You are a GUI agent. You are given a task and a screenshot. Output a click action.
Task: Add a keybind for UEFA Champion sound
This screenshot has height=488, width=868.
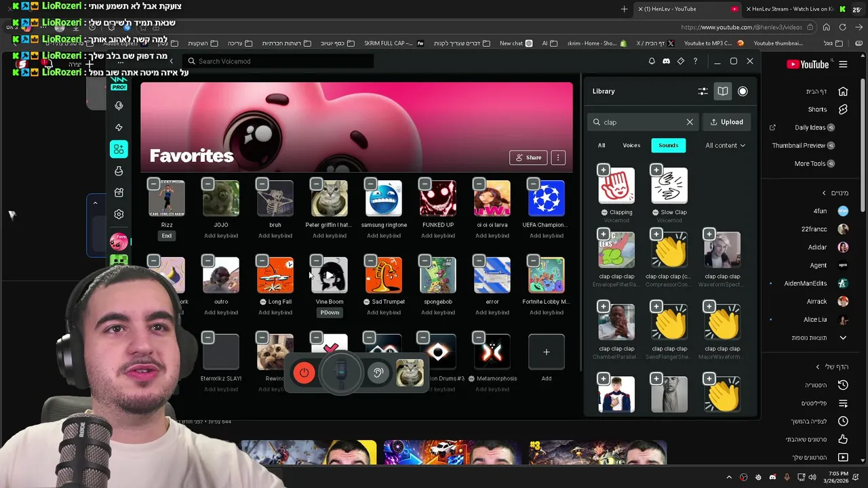tap(547, 236)
